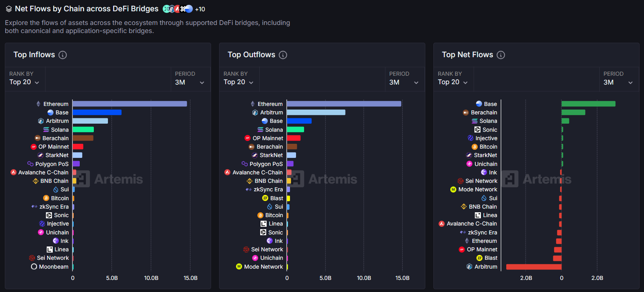Click the Ethereum bar in Top Inflows chart
This screenshot has height=292, width=644.
tap(130, 104)
